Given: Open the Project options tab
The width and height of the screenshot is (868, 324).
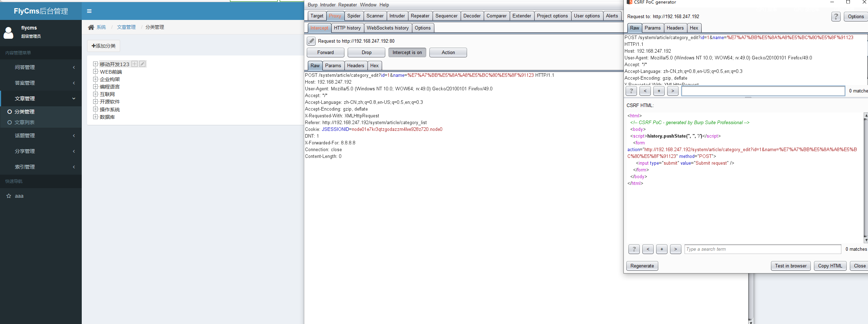Looking at the screenshot, I should click(552, 16).
